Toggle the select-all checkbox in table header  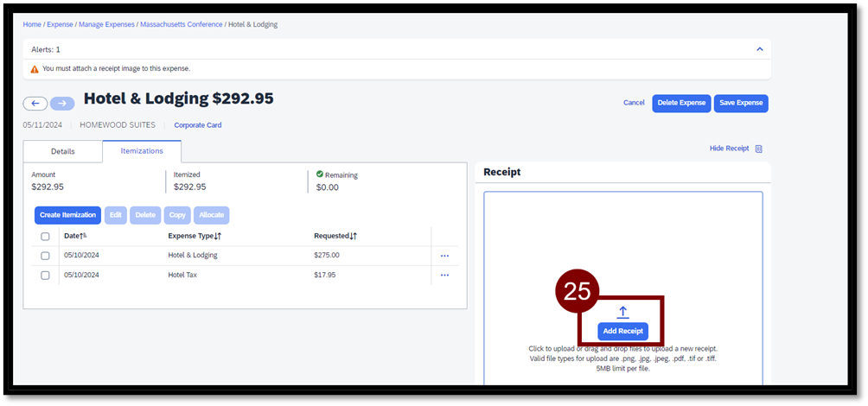click(45, 236)
